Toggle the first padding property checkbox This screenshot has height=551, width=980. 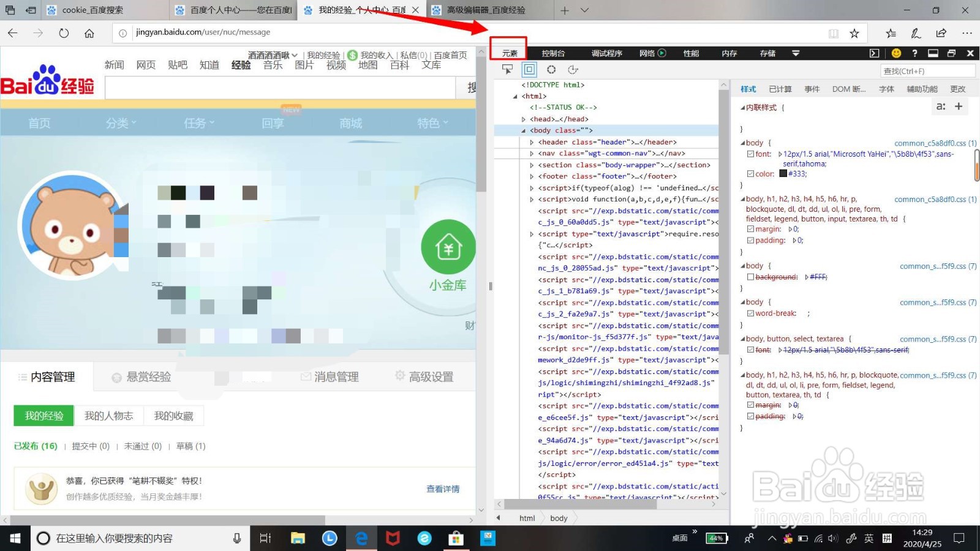[750, 241]
